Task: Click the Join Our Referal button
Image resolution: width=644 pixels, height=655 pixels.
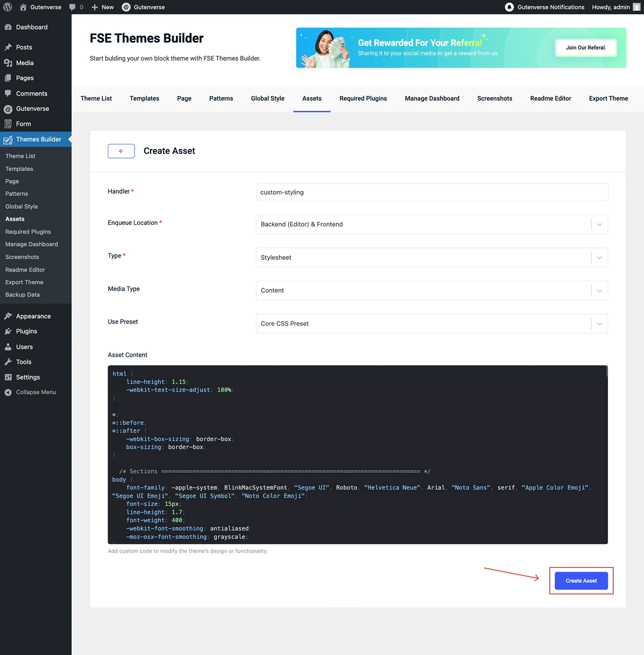Action: tap(586, 48)
